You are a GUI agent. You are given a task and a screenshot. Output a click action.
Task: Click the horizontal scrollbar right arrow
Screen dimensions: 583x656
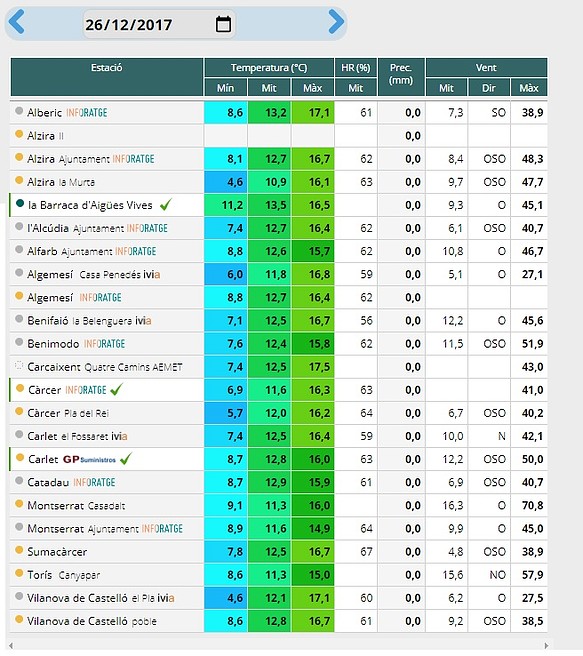pyautogui.click(x=546, y=646)
